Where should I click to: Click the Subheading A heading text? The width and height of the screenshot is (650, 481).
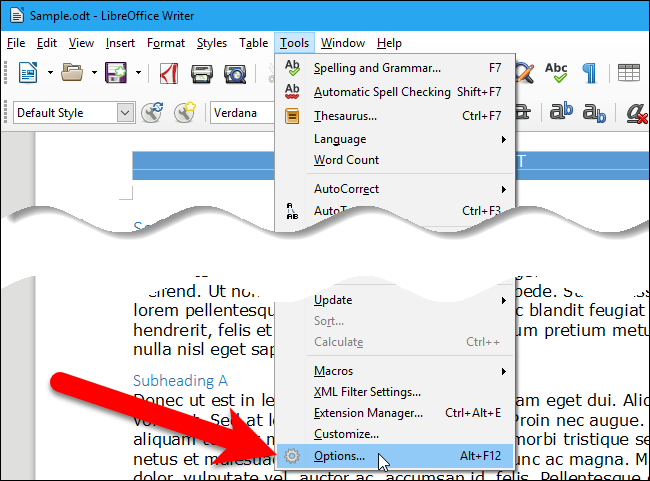(180, 381)
